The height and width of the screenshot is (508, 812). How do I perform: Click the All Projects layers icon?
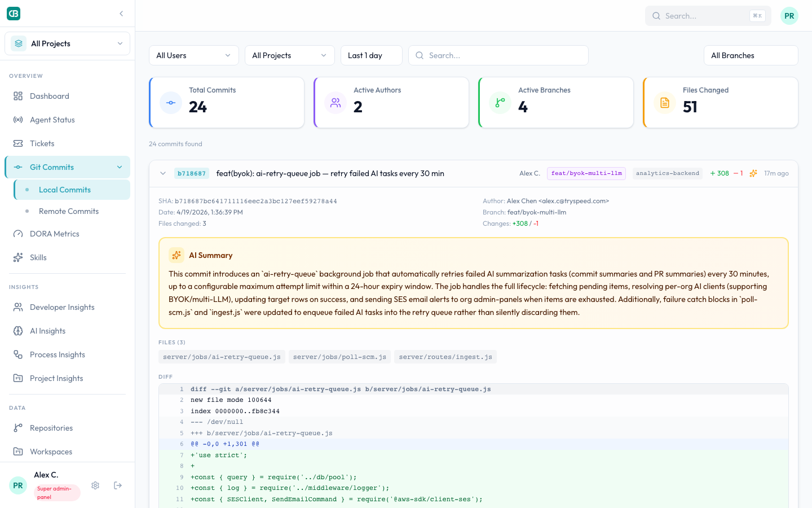pyautogui.click(x=19, y=43)
